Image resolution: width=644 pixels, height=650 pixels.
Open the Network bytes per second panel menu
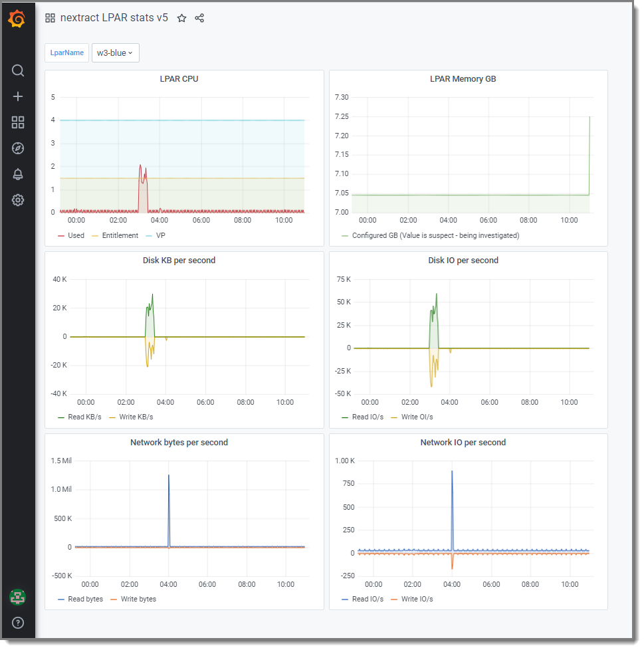[x=179, y=443]
